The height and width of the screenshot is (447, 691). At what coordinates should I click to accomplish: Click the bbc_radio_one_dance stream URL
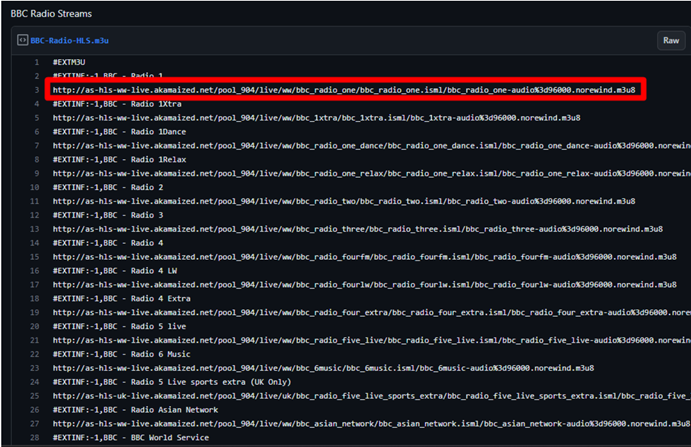372,145
